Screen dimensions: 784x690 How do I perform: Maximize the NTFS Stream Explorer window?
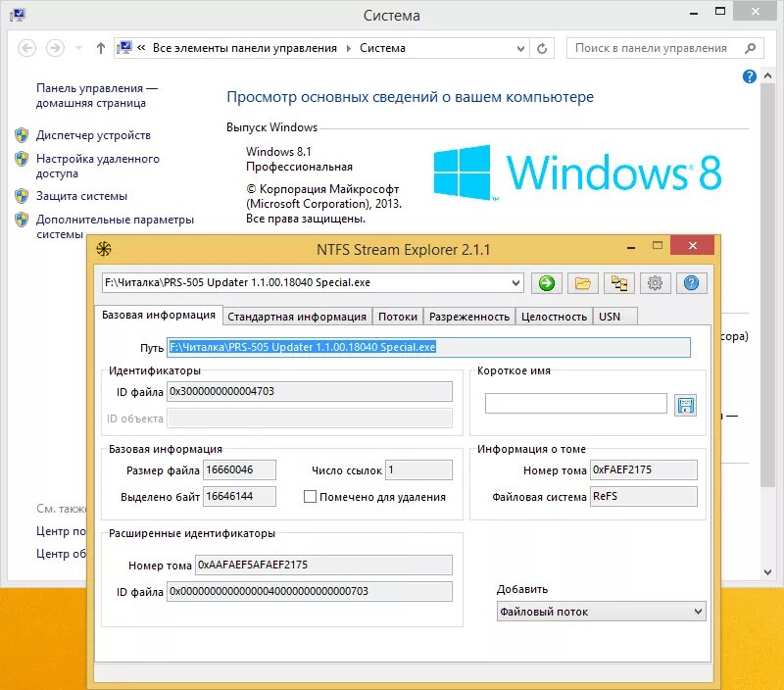[658, 245]
